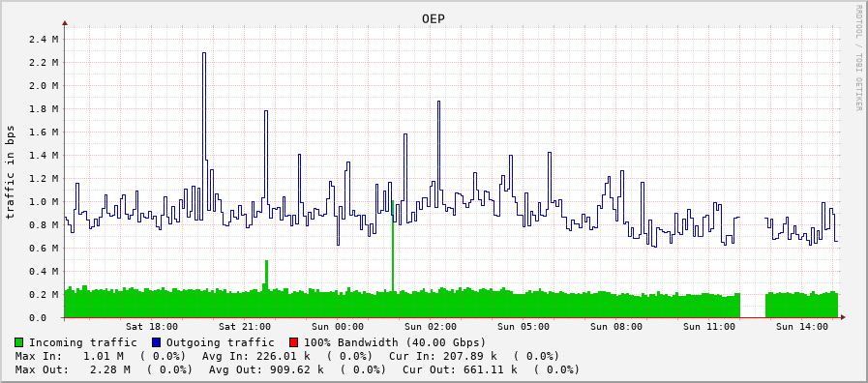Click the red 100% Bandwidth legend swatch
This screenshot has width=868, height=383.
click(293, 342)
